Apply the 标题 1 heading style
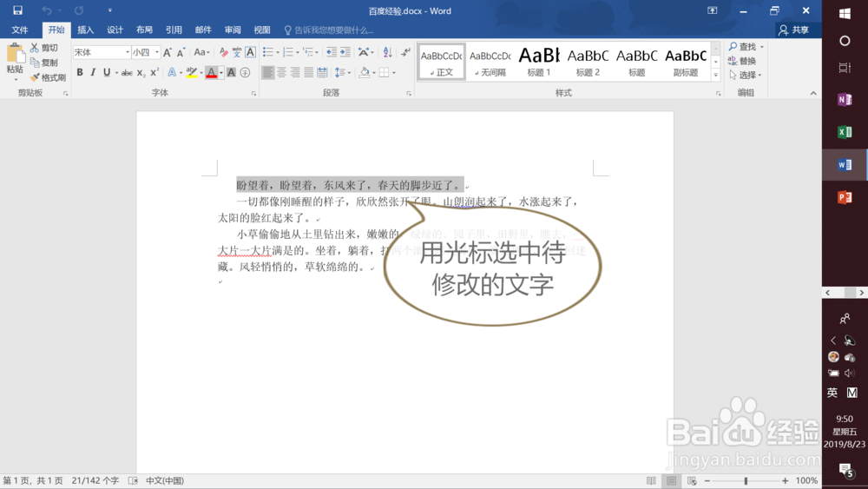 [539, 62]
